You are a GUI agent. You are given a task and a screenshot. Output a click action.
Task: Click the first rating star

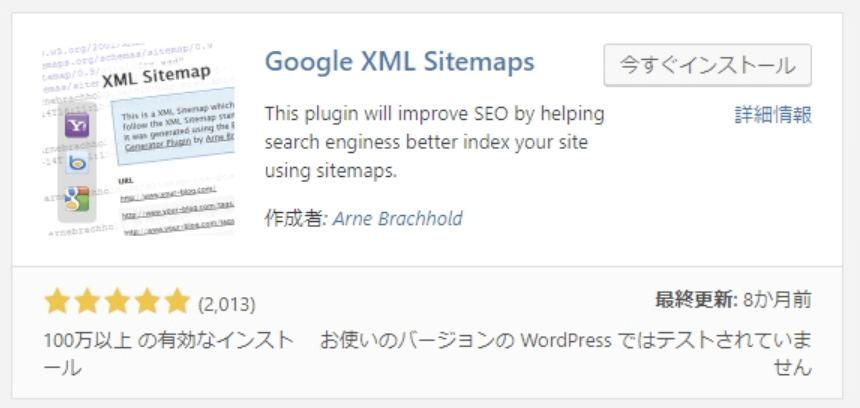[x=57, y=302]
